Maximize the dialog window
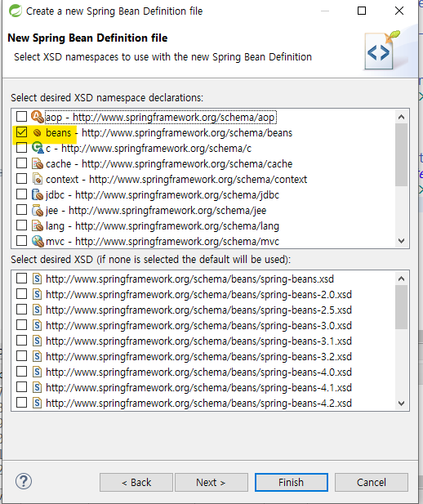 coord(362,11)
